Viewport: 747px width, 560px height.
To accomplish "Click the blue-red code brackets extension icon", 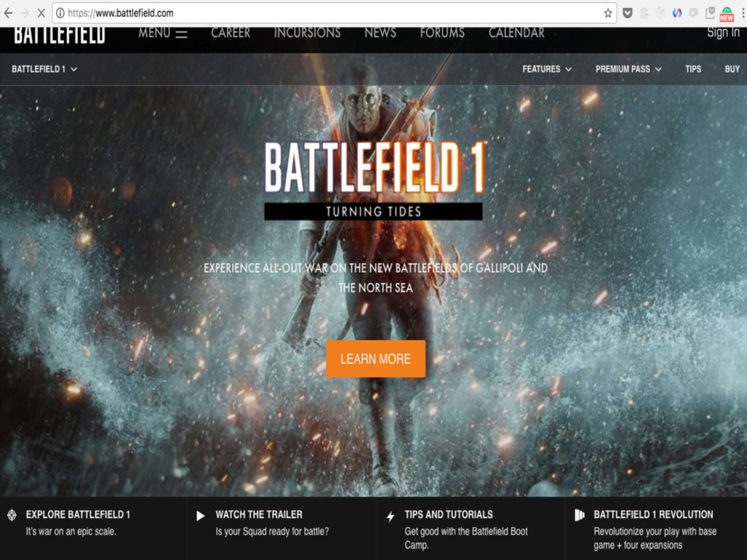I will tap(677, 13).
